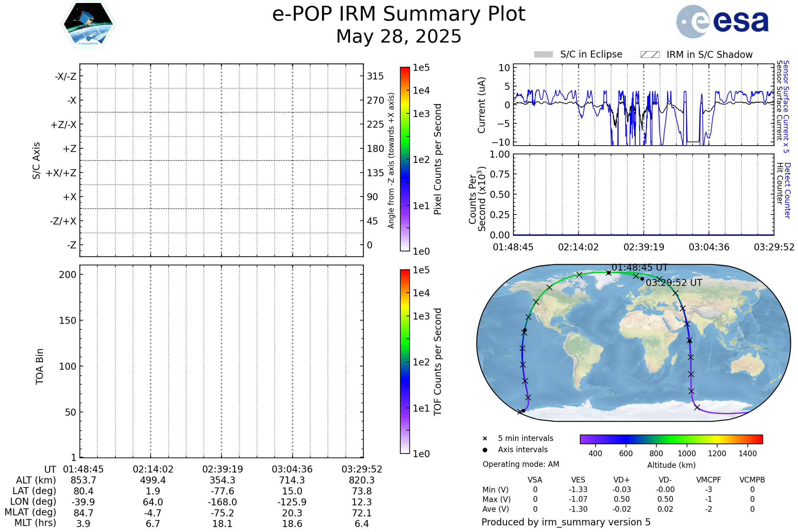Click the 03:29:52 UT end dot on map

tap(642, 279)
